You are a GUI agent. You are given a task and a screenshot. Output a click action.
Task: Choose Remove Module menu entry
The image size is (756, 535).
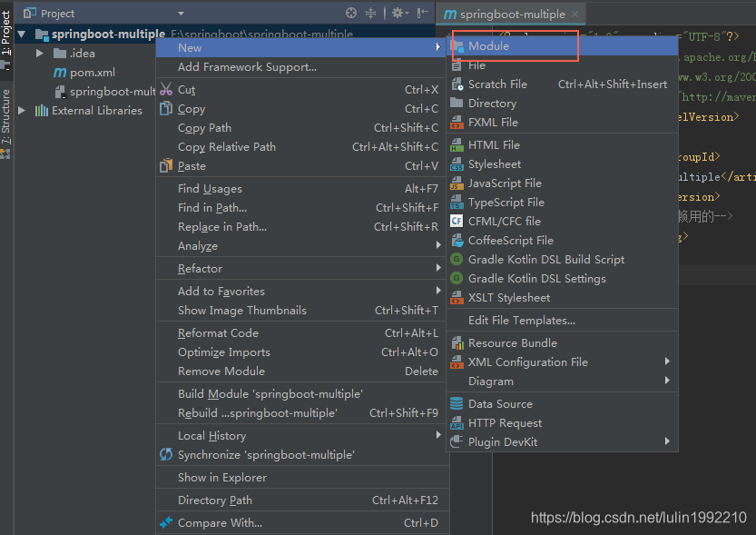[x=301, y=372]
